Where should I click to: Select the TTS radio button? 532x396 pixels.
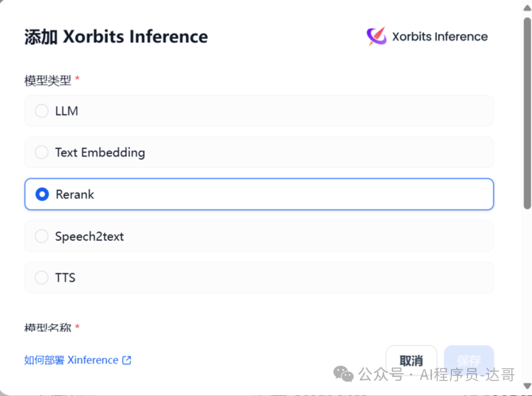point(41,278)
